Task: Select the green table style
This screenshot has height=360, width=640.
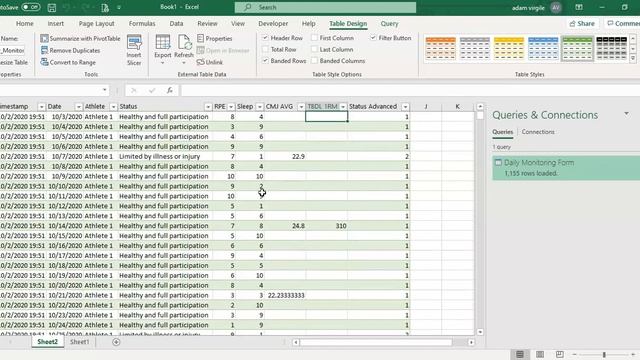Action: [578, 49]
